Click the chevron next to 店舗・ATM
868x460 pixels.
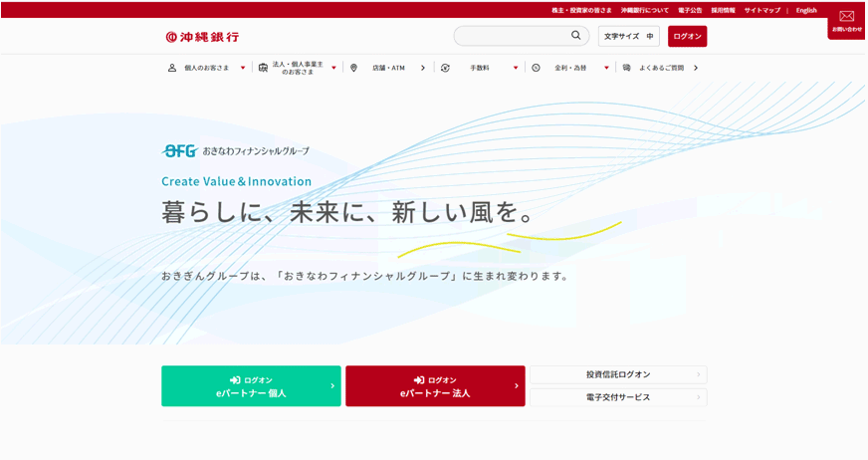point(423,68)
